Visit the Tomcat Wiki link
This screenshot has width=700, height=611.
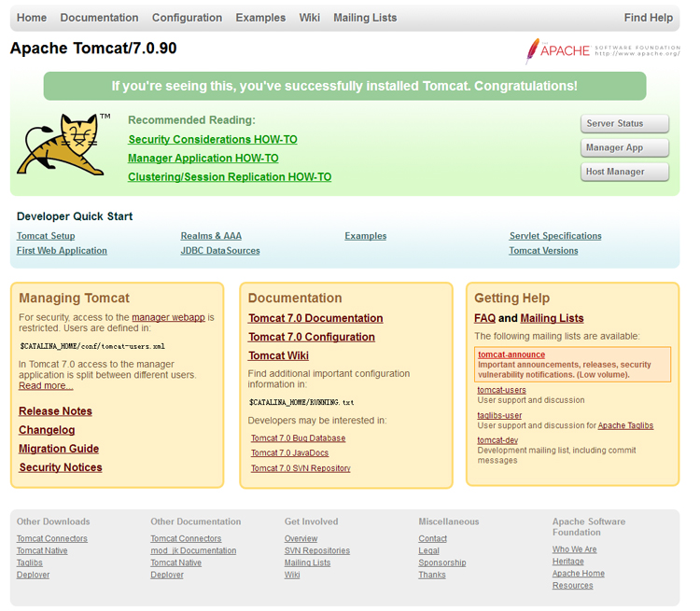[x=278, y=355]
